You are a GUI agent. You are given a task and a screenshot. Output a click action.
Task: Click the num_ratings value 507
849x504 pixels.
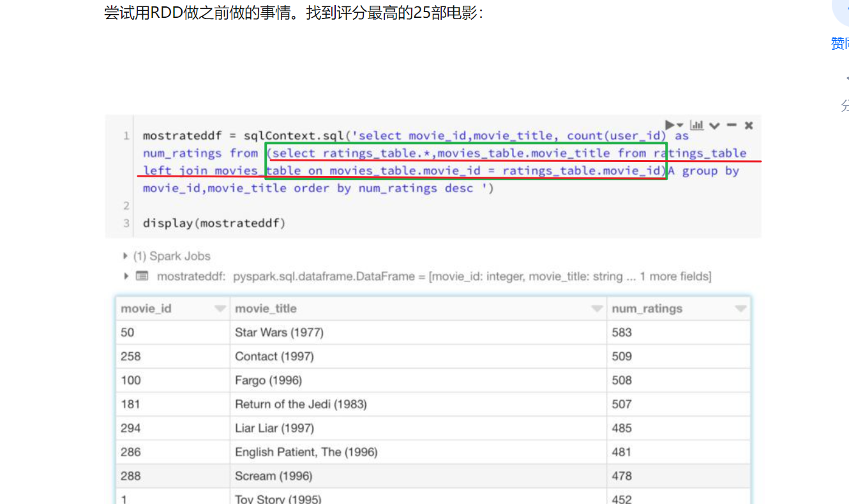click(621, 404)
